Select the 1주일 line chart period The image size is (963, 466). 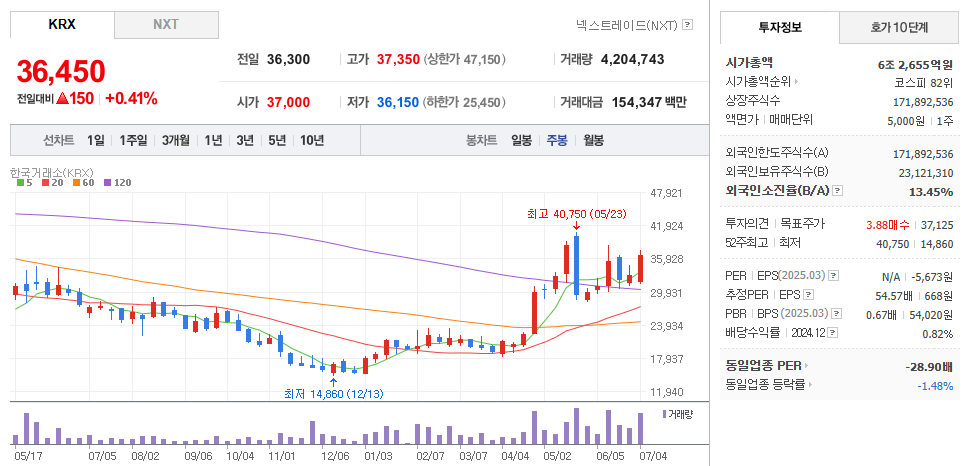coord(133,141)
